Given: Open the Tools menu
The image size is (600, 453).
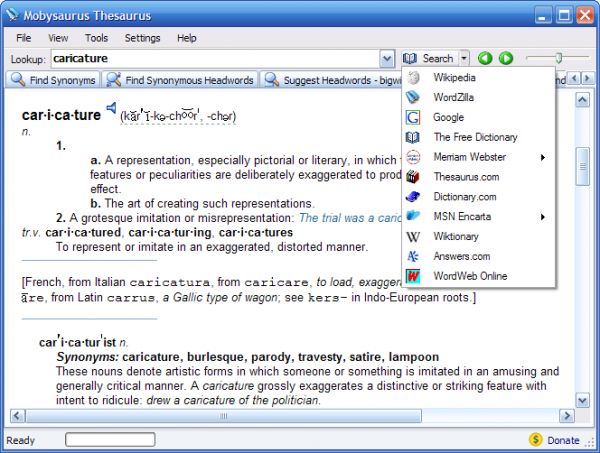Looking at the screenshot, I should (96, 38).
